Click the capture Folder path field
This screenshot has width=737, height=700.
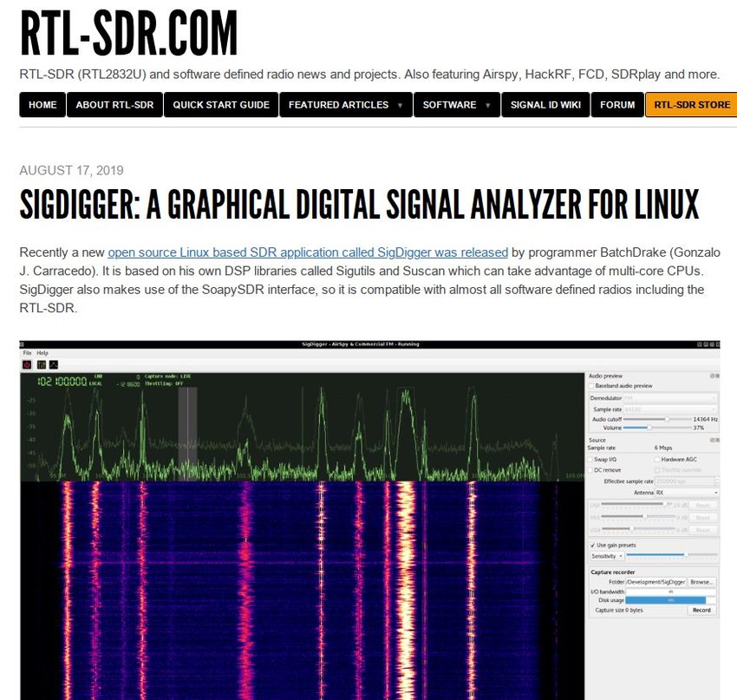click(x=655, y=582)
